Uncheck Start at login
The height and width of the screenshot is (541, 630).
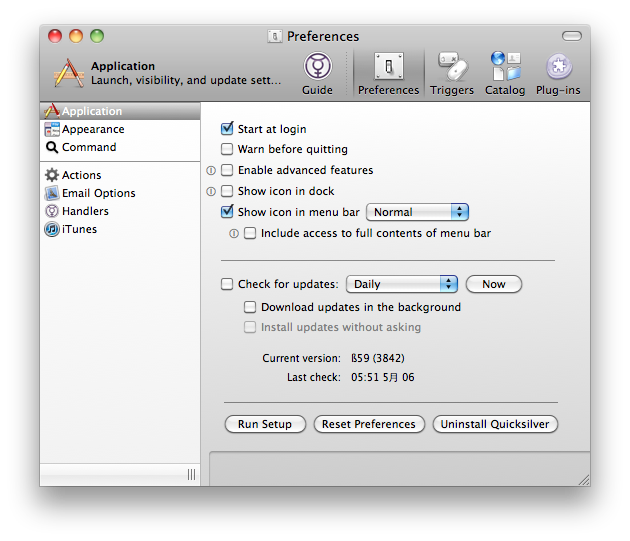click(227, 128)
